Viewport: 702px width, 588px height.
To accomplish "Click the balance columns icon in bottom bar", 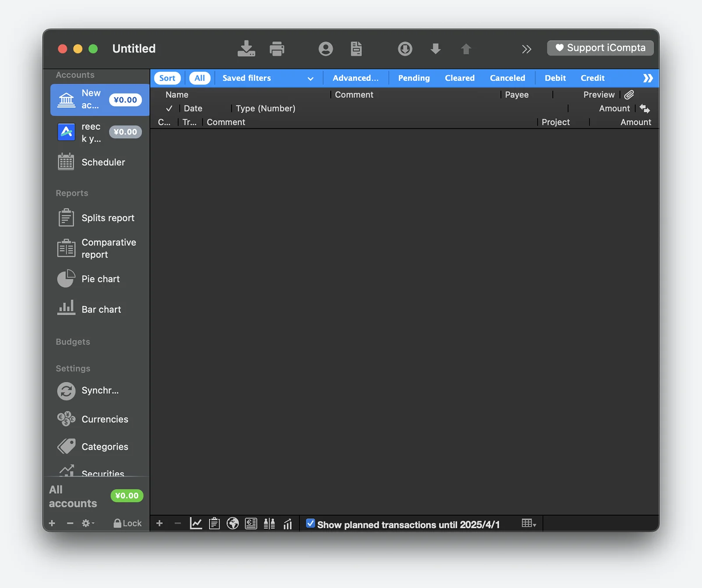I will [x=269, y=523].
